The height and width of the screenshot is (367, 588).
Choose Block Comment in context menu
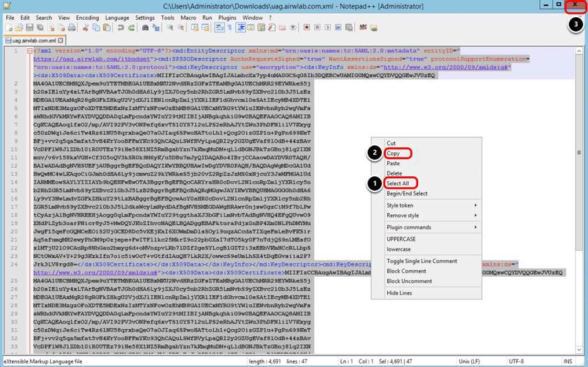(406, 271)
